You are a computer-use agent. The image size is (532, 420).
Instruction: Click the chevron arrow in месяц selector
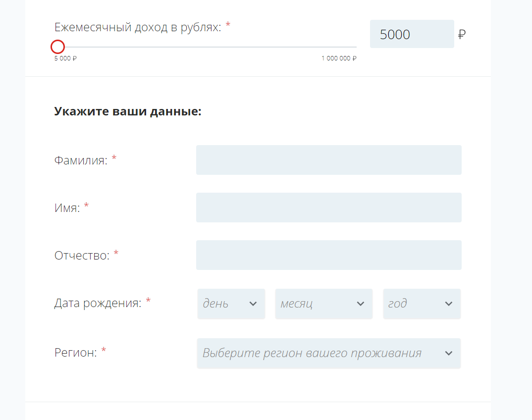click(x=361, y=304)
